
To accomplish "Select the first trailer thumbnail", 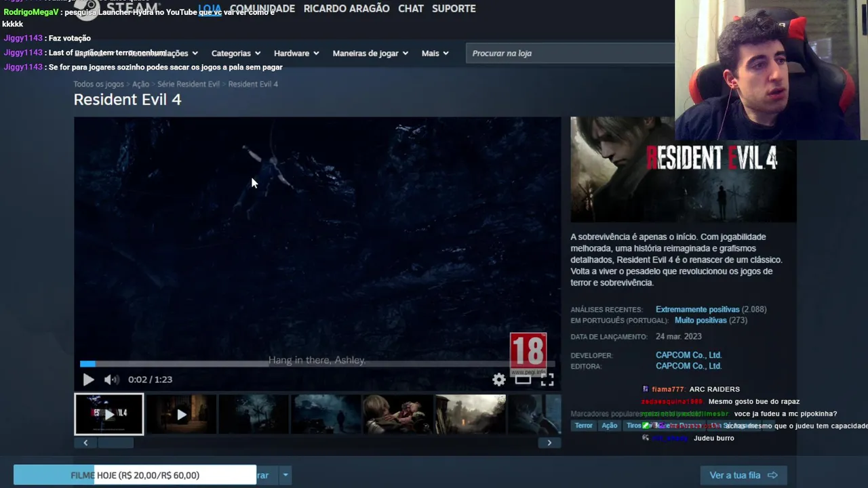I will pyautogui.click(x=108, y=414).
